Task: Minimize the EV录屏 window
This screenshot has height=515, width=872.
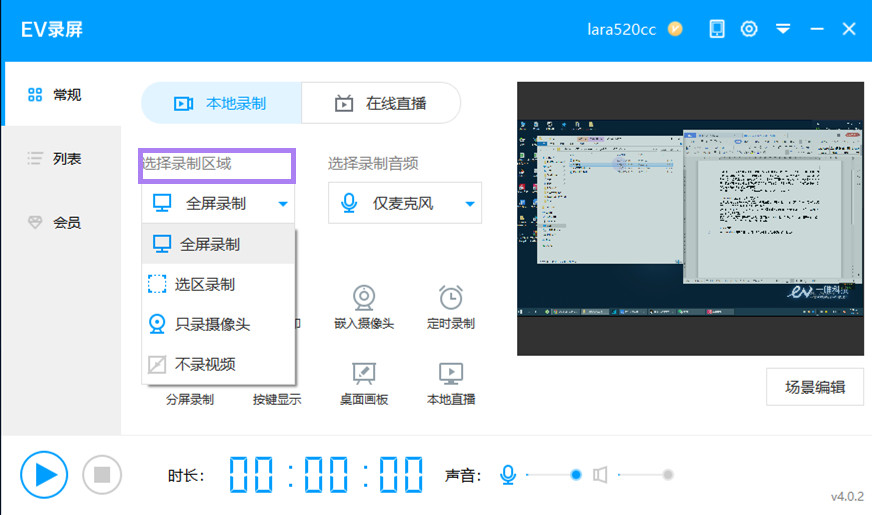Action: click(817, 29)
